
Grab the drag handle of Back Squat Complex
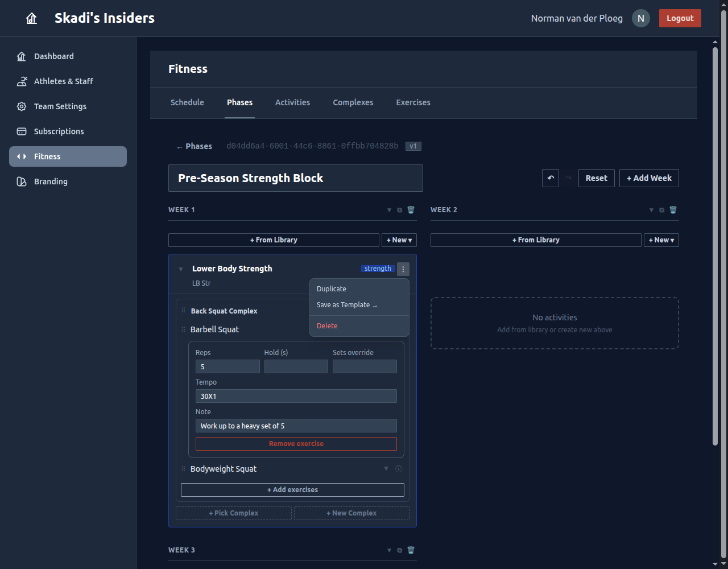pos(184,311)
